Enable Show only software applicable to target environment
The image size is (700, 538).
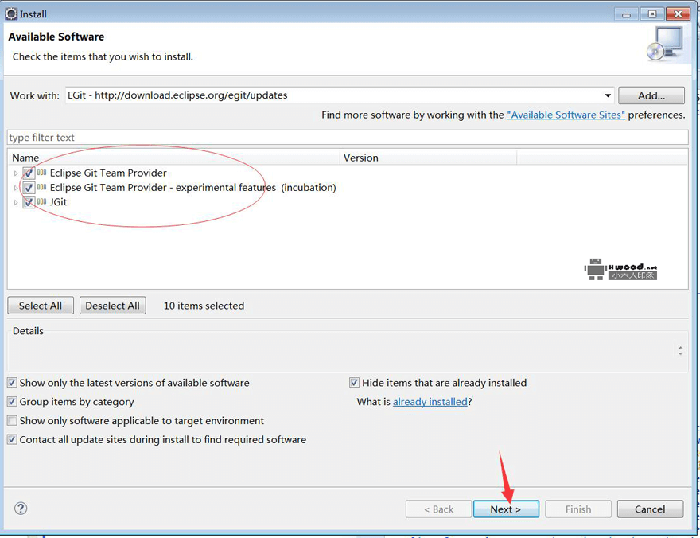point(12,421)
